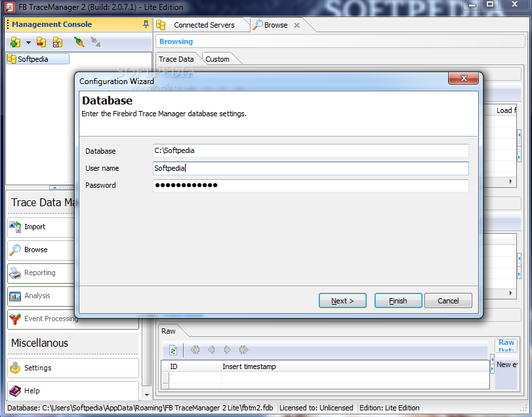Click the Settings tools icon

point(15,368)
